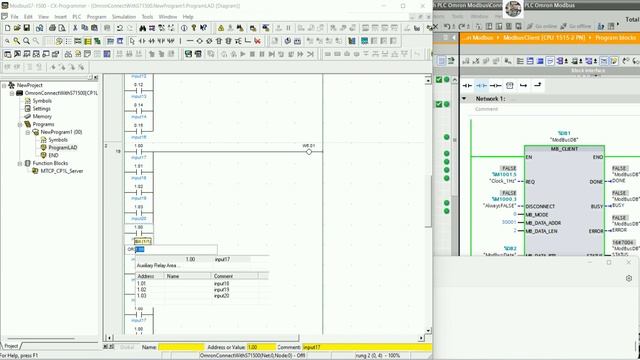
Task: Open the About information icon
Action: 184,28
